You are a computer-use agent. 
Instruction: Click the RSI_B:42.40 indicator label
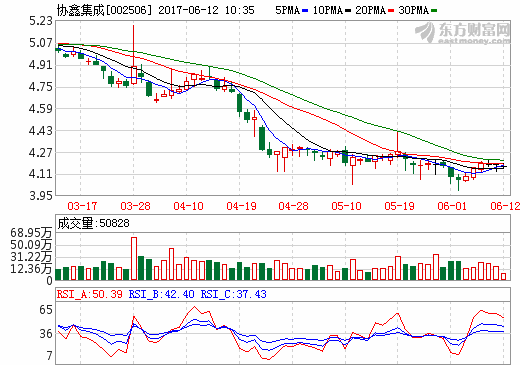pos(161,294)
